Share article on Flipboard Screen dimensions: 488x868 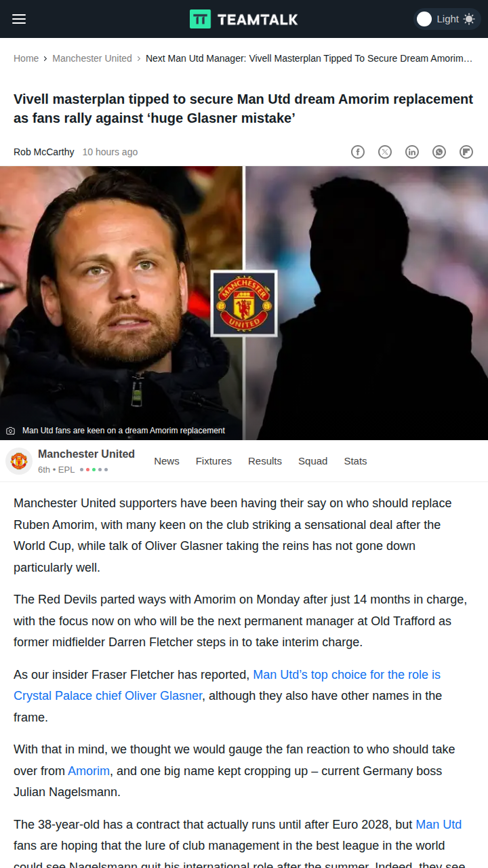[466, 152]
